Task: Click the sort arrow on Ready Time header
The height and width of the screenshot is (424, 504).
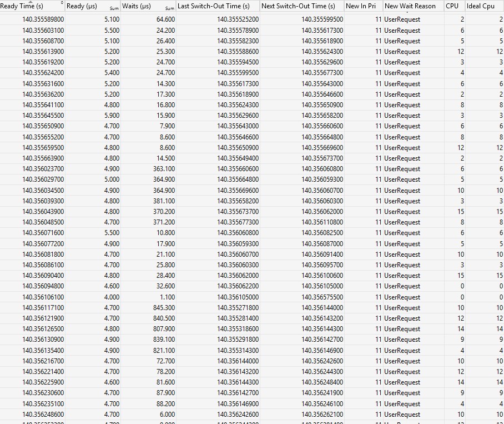Action: coord(31,2)
